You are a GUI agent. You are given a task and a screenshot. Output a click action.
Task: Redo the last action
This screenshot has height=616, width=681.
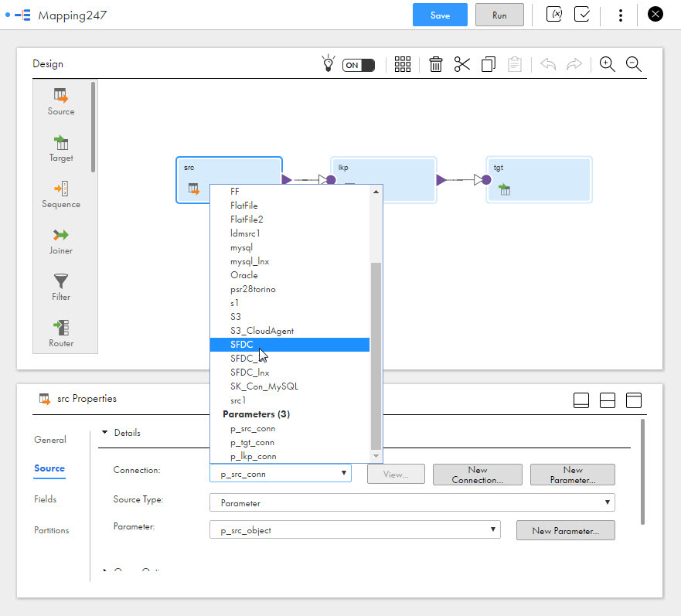[x=574, y=64]
